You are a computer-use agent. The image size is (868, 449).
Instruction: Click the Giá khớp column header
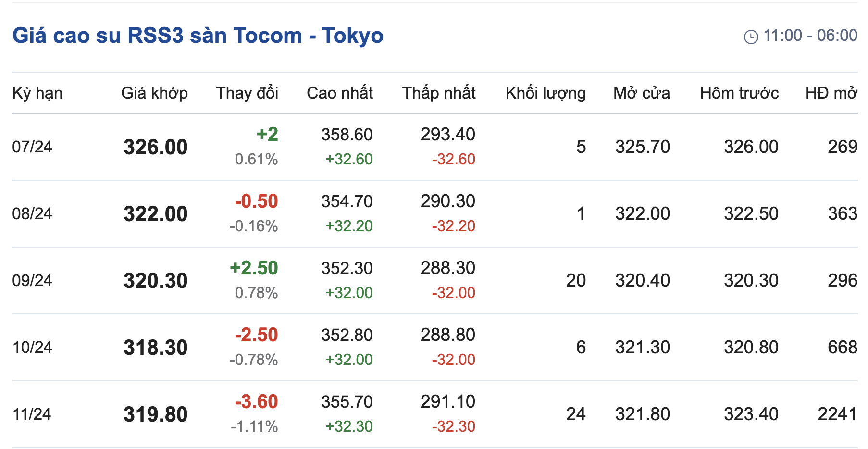click(x=154, y=93)
